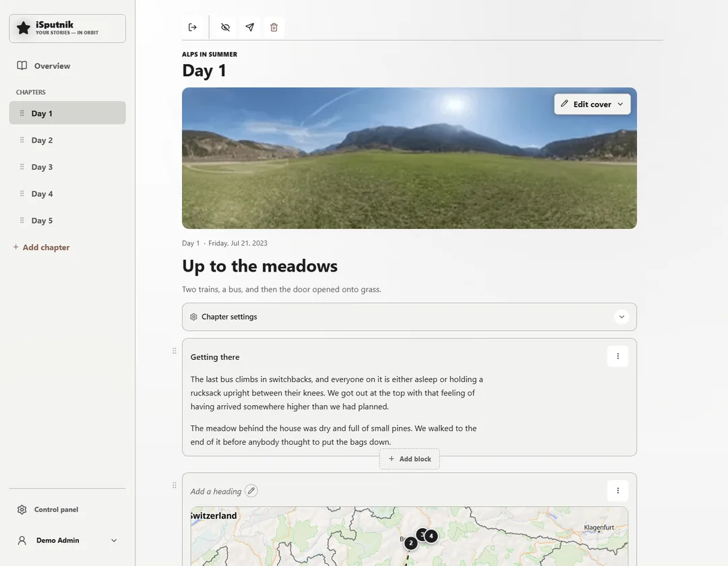Viewport: 728px width, 566px height.
Task: Open the Day 5 chapter
Action: [67, 220]
